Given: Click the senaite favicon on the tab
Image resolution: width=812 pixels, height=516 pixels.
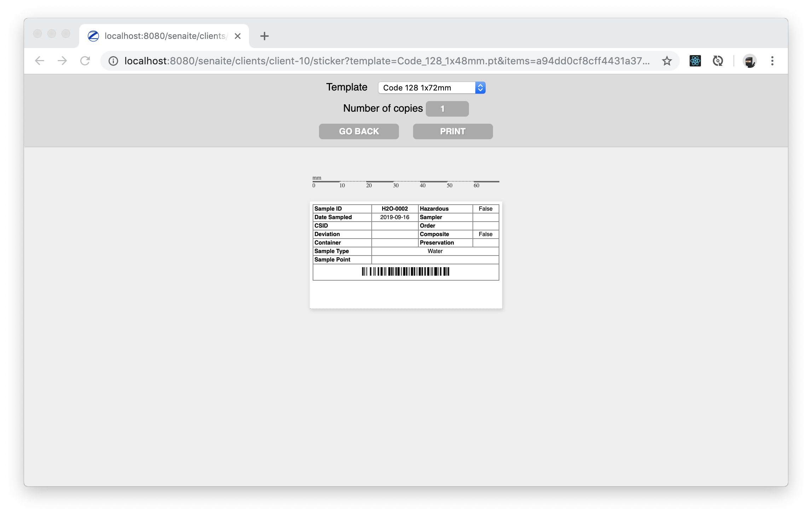Looking at the screenshot, I should point(93,36).
